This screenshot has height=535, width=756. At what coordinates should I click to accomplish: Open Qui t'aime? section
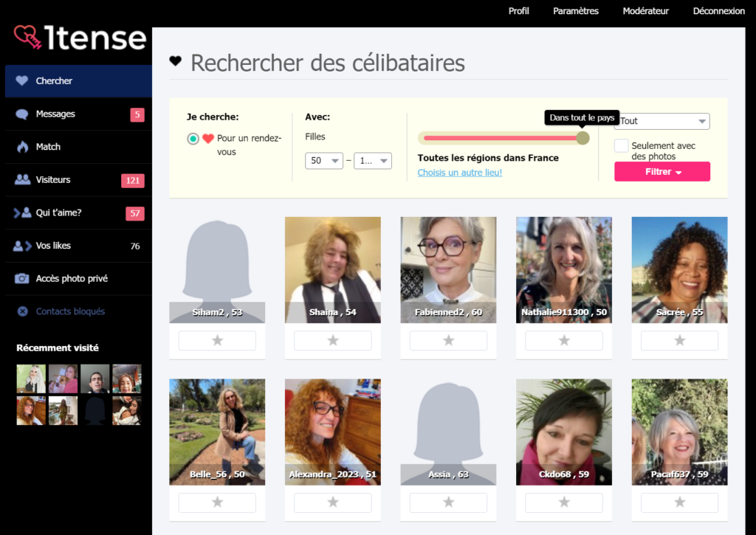[x=78, y=213]
